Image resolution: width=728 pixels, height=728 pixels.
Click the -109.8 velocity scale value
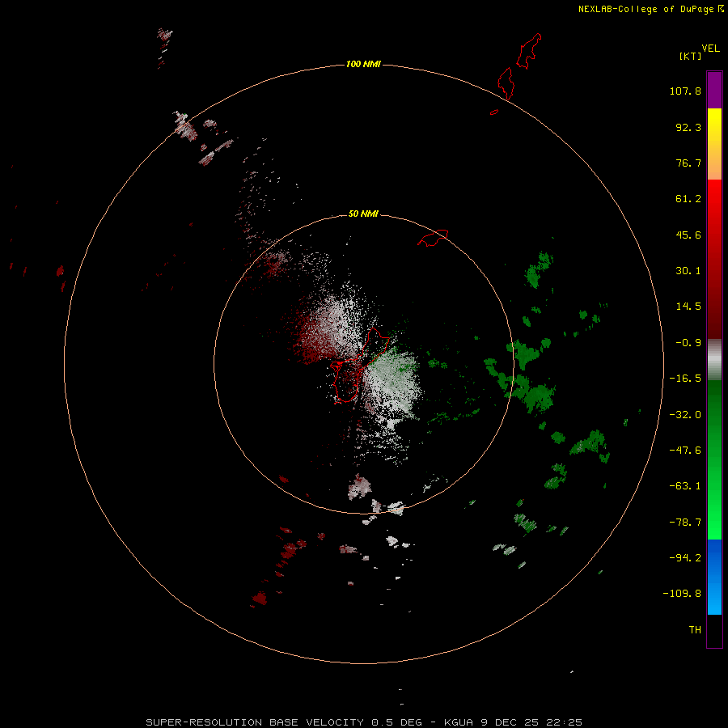coord(682,594)
